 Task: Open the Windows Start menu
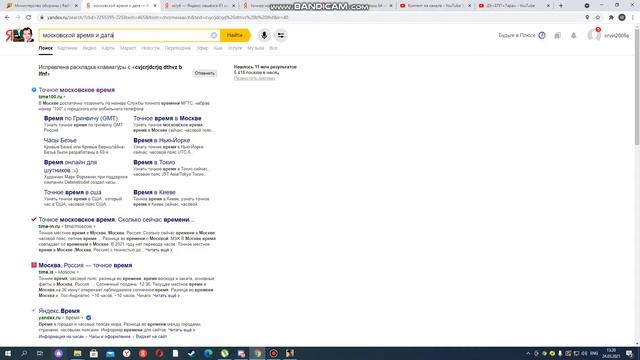tap(7, 353)
